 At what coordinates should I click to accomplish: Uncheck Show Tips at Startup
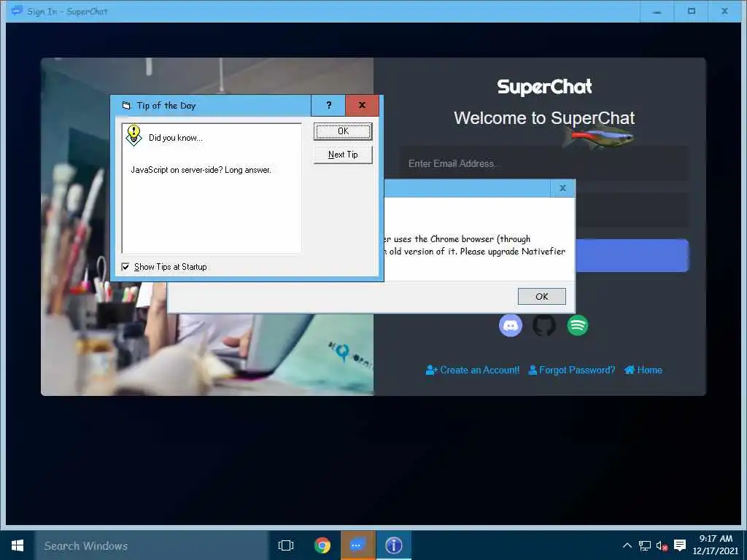(x=125, y=267)
